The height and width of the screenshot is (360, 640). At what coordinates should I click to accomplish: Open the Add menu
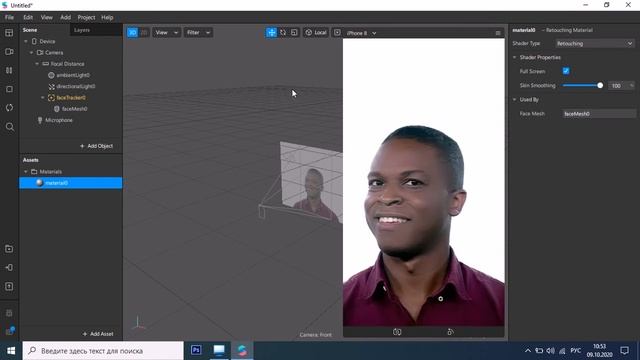(x=65, y=18)
